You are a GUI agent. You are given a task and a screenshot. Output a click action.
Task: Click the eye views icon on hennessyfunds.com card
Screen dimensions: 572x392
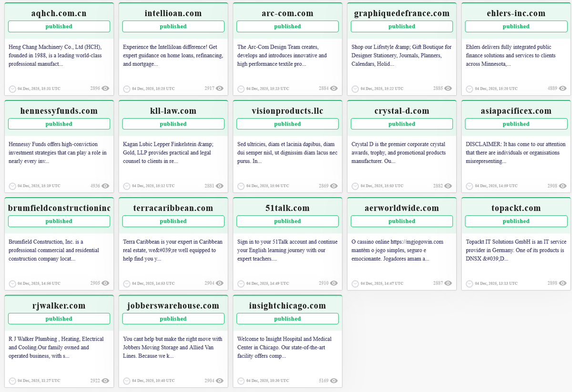pyautogui.click(x=105, y=186)
